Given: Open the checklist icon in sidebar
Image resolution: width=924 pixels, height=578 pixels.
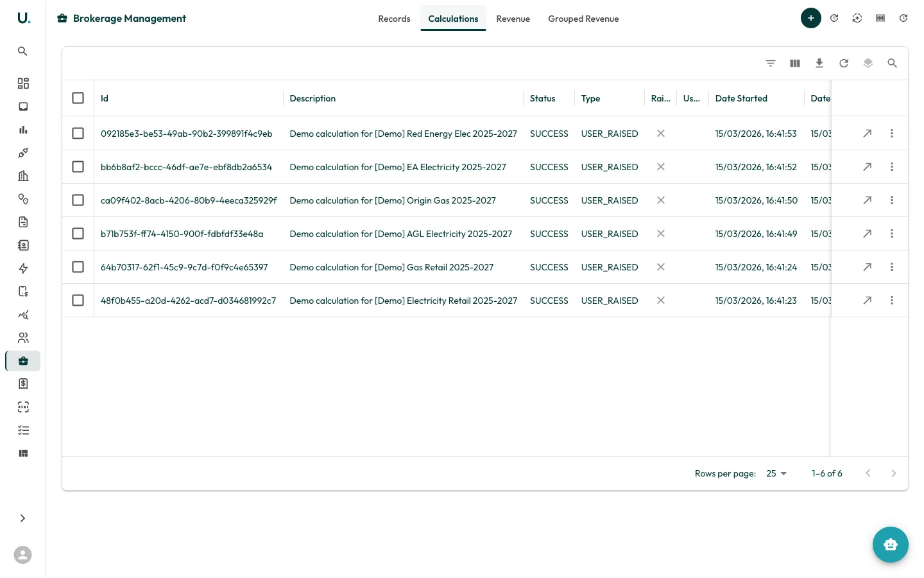Looking at the screenshot, I should [23, 430].
